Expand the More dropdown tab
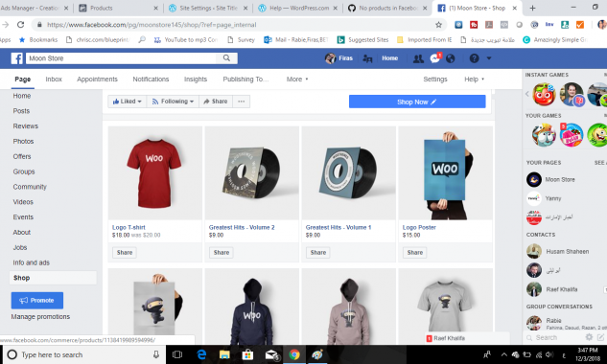Image resolution: width=607 pixels, height=364 pixels. pos(297,80)
